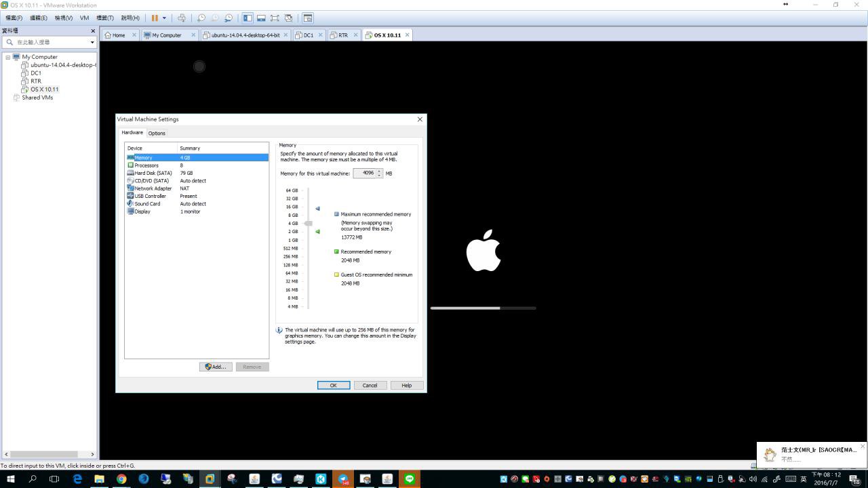Click the memory slider handle at 4 GB
868x488 pixels.
(309, 223)
